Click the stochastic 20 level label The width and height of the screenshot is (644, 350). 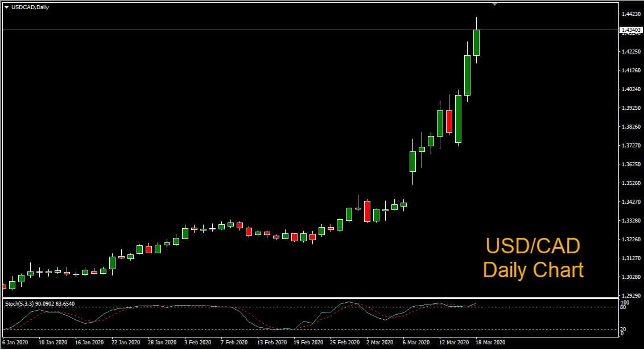[x=625, y=329]
